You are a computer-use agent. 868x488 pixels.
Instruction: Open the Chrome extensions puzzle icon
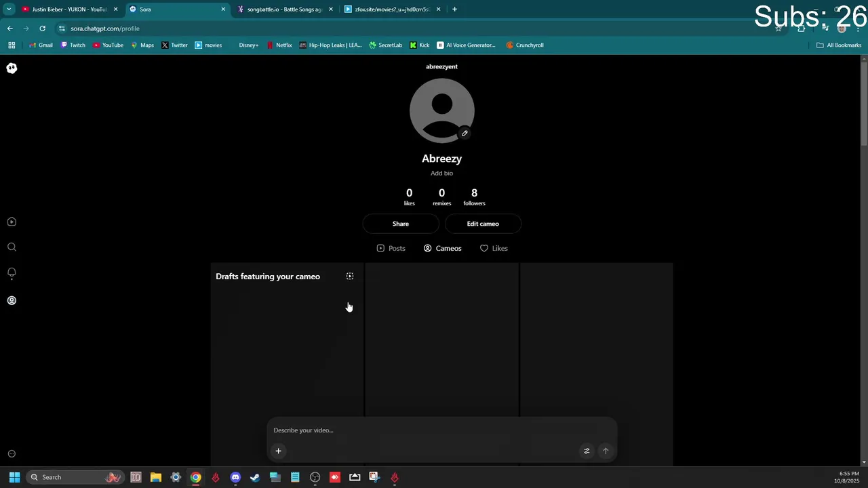(x=802, y=28)
